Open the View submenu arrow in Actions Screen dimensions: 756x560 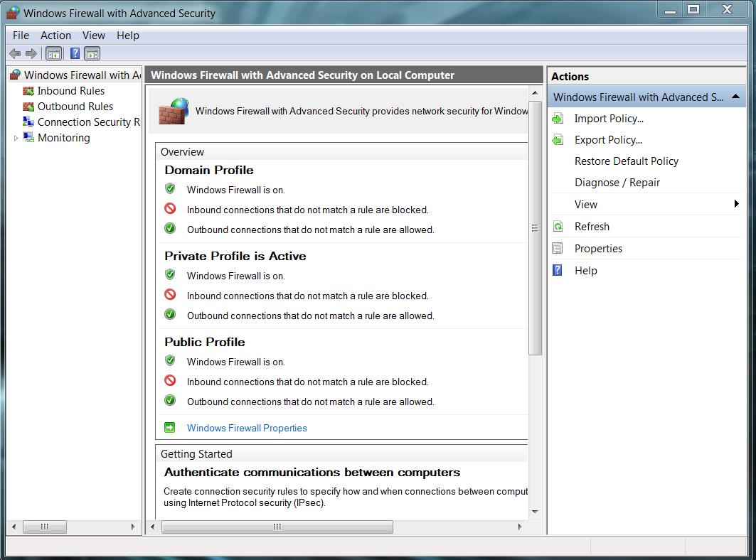pos(736,204)
